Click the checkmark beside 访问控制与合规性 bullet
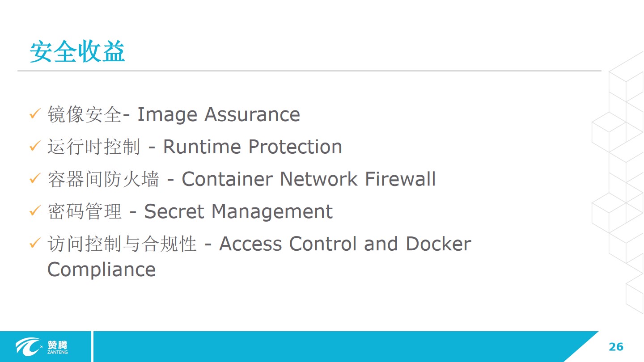Screen dimensions: 644x362 [35, 244]
